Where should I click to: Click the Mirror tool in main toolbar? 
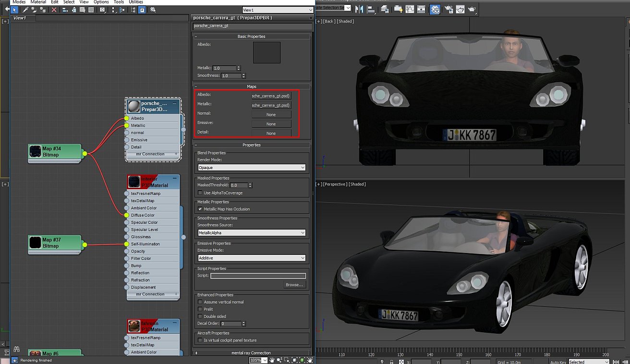pos(359,9)
